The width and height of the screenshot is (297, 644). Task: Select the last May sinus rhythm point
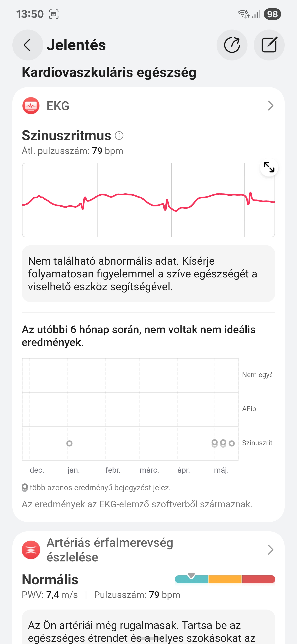coord(232,443)
